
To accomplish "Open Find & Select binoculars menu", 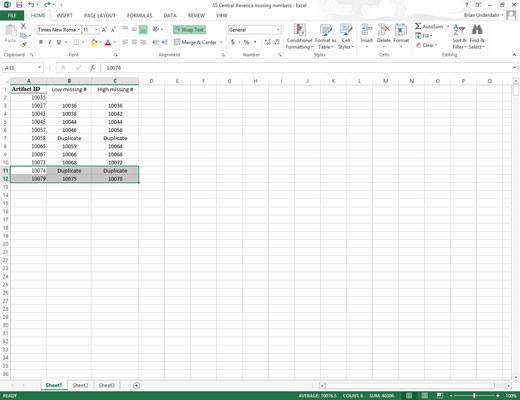I will pos(477,36).
